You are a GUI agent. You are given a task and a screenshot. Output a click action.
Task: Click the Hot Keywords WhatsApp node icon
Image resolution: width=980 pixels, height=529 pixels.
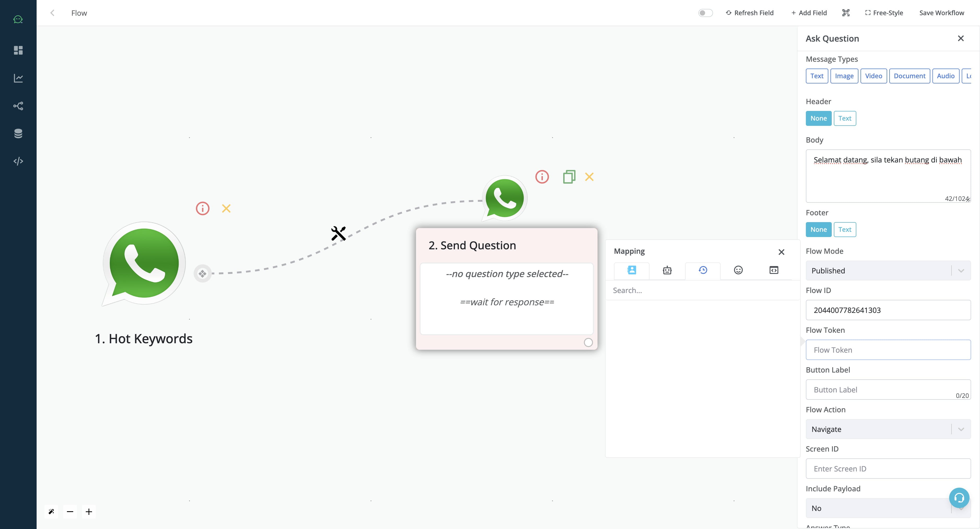tap(144, 263)
